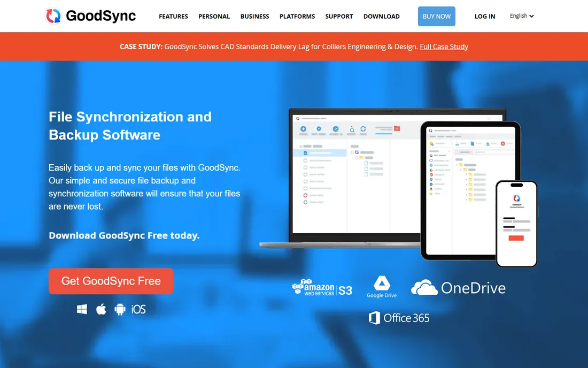
Task: Click the Log In link
Action: point(485,17)
